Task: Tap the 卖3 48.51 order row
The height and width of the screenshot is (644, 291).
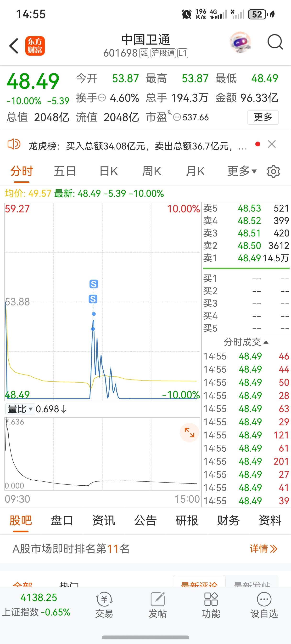Action: 246,233
